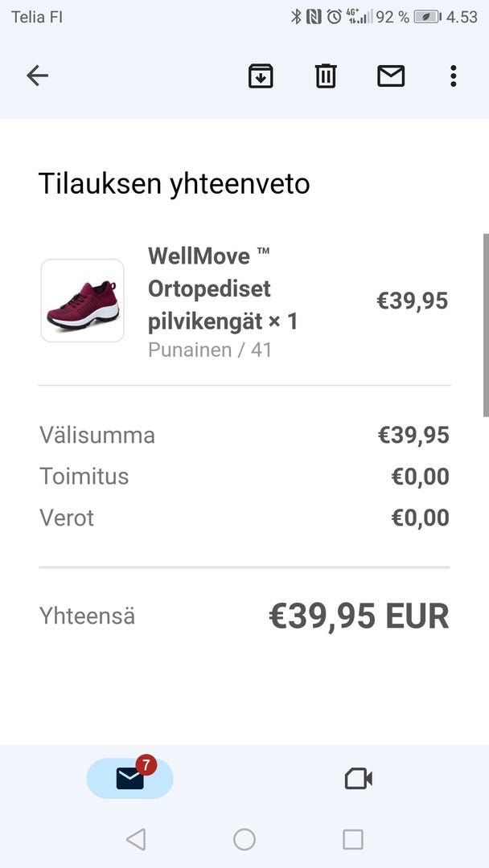Archive this email
The image size is (489, 868).
point(261,76)
